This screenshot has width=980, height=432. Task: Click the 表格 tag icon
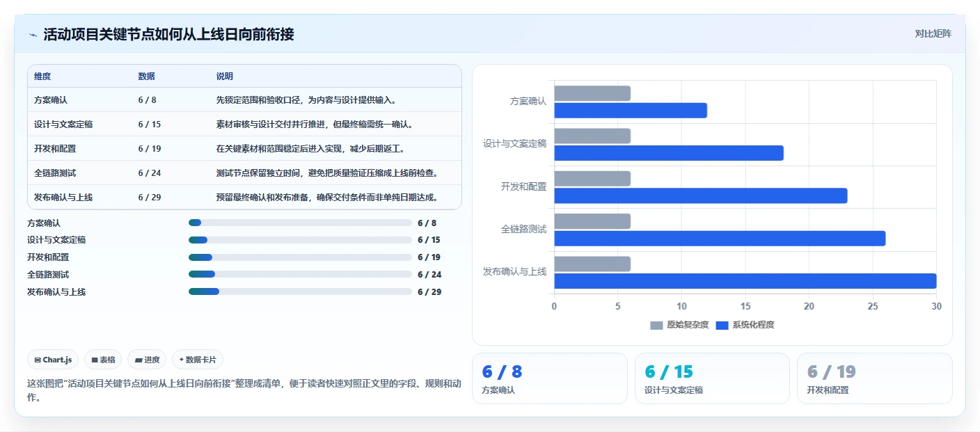pyautogui.click(x=95, y=360)
